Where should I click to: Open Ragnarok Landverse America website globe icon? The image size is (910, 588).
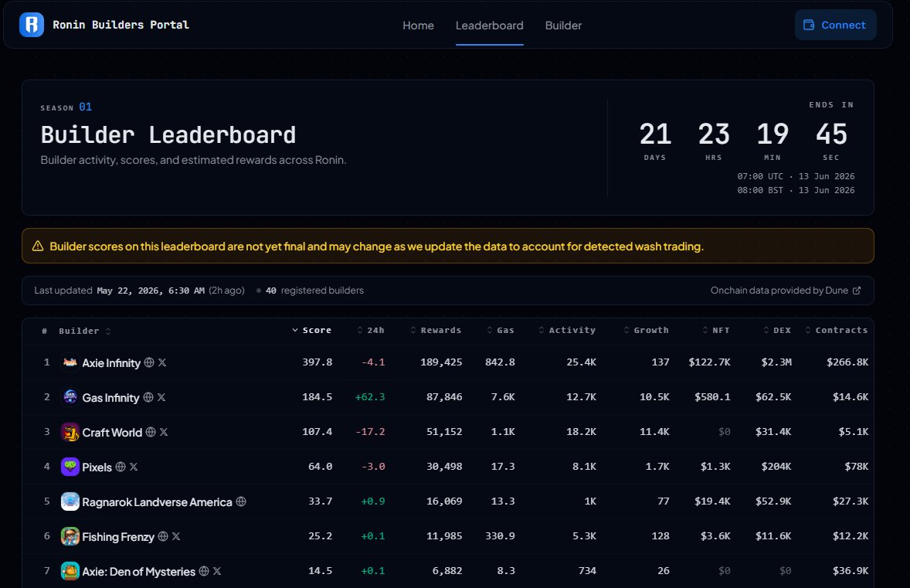click(x=241, y=501)
